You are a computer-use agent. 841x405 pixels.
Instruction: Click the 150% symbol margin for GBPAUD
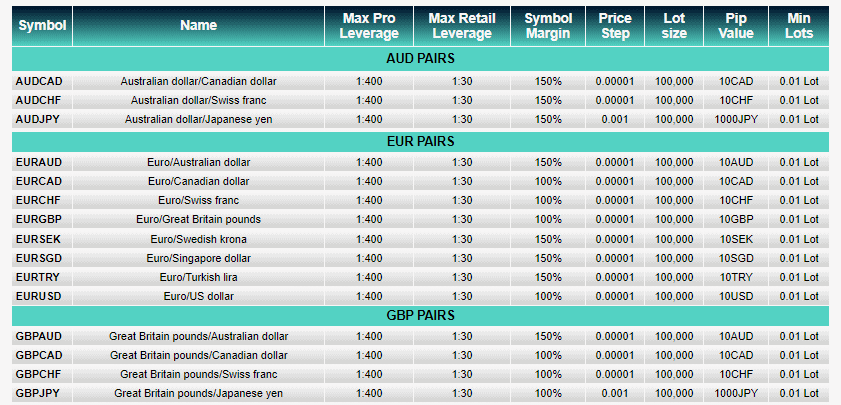point(548,336)
